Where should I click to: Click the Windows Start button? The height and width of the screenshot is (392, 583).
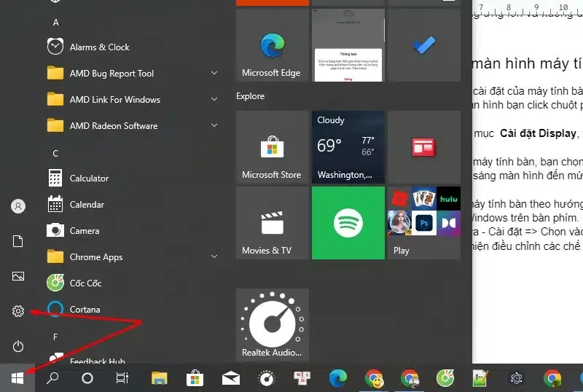tap(17, 378)
